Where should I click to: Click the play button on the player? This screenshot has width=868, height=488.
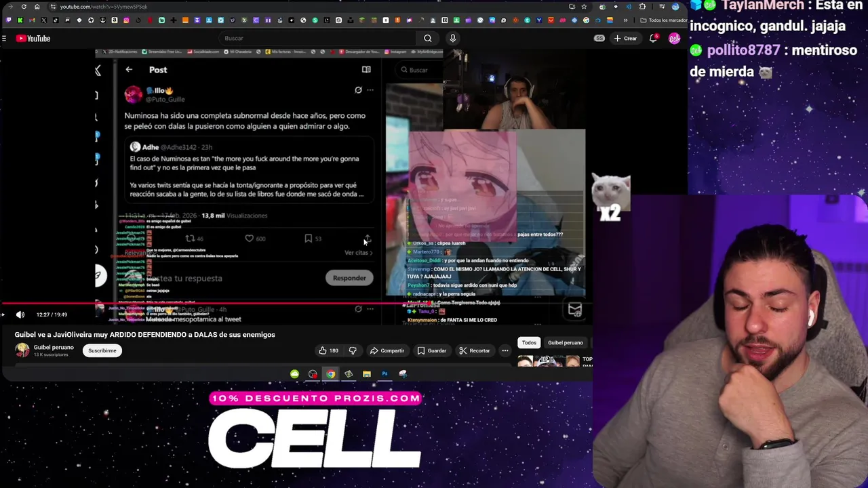click(x=3, y=314)
